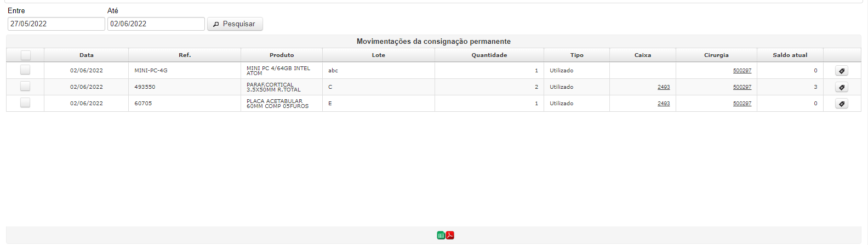The height and width of the screenshot is (245, 868).
Task: Open Cirurgia 500297 link in first row
Action: click(742, 71)
